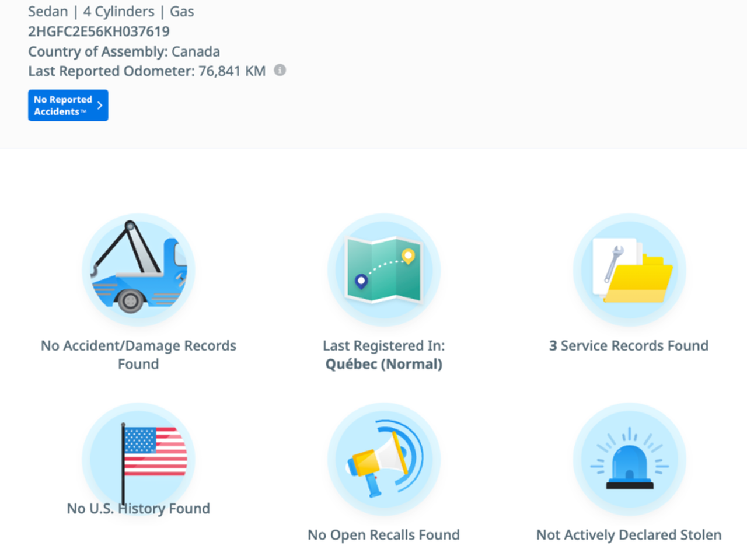Click the folded map registration icon

click(x=383, y=270)
